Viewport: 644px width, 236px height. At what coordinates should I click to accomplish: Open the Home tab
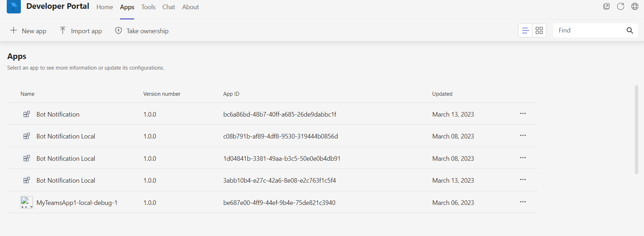[105, 7]
